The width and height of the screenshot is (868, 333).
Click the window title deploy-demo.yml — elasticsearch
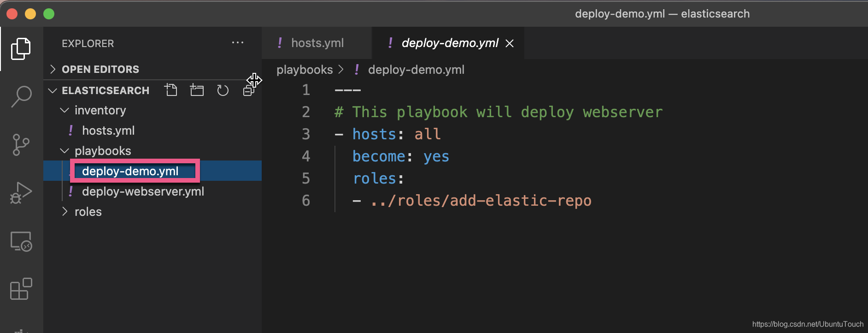coord(662,14)
